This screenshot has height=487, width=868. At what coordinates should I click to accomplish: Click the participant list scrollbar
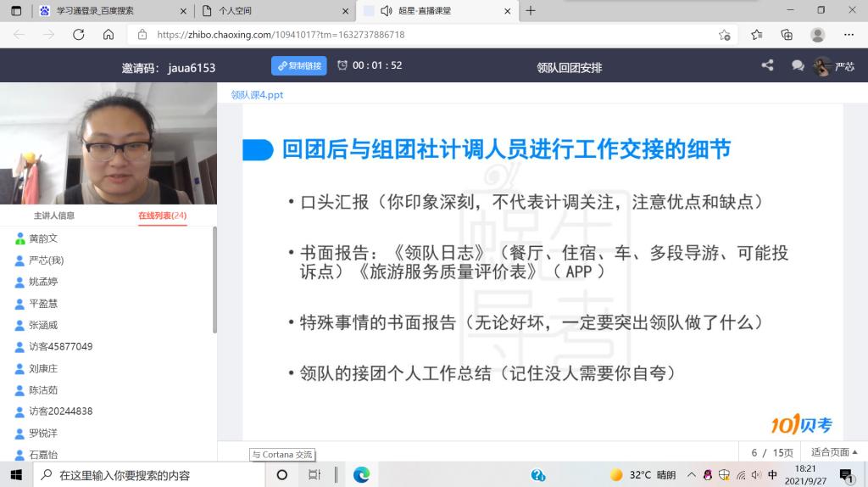click(214, 280)
